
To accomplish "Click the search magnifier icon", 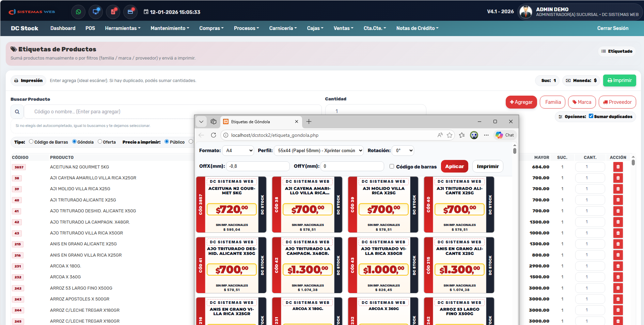I will pos(17,112).
